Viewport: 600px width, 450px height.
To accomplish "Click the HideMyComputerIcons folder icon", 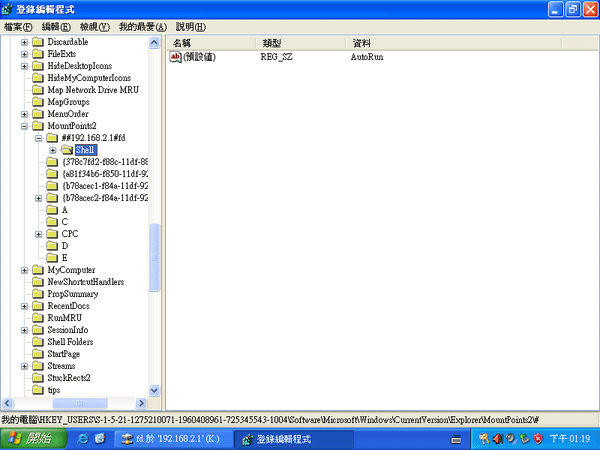I will click(x=38, y=78).
